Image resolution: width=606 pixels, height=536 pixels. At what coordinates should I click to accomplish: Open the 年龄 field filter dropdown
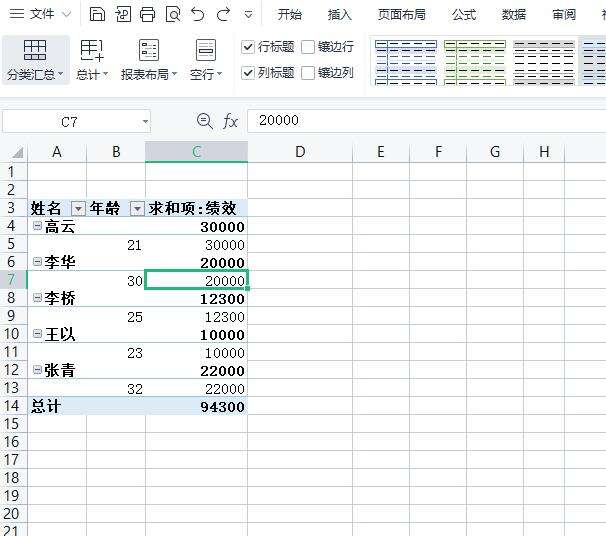coord(137,209)
